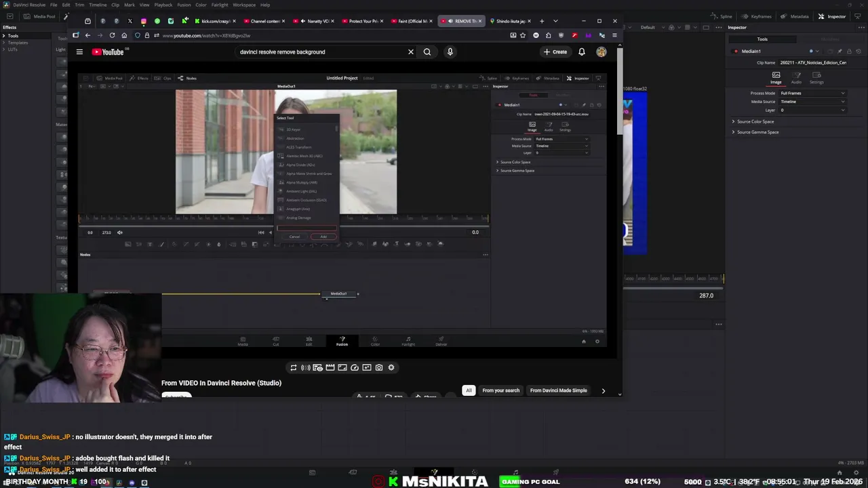Start voice search with microphone icon
This screenshot has height=488, width=868.
(x=450, y=52)
